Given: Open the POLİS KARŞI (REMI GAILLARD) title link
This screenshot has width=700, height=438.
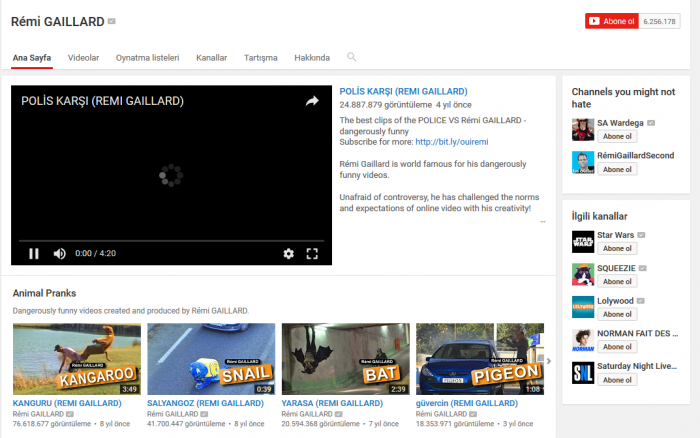Looking at the screenshot, I should (x=403, y=92).
